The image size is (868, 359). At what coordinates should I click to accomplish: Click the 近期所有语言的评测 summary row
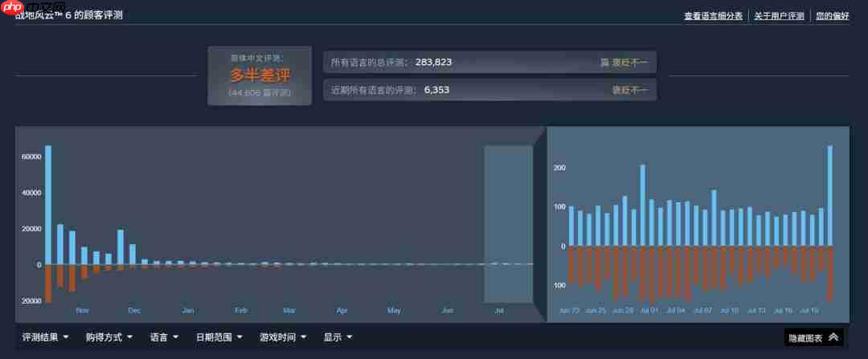[x=490, y=90]
